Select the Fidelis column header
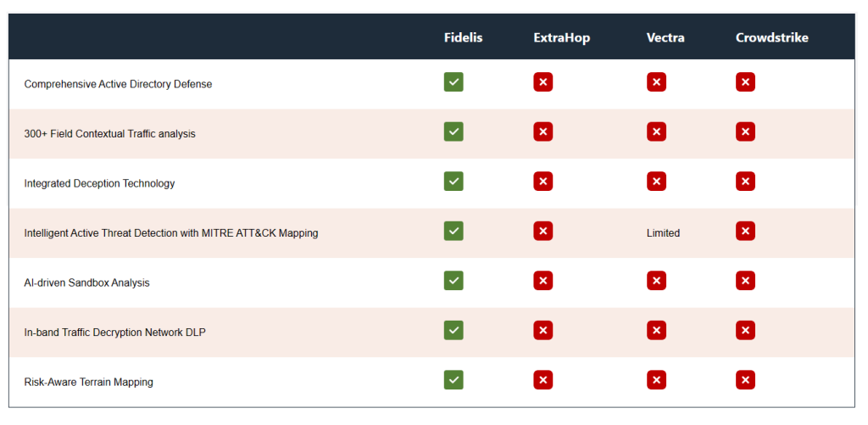Screen dimensions: 868x425 point(463,37)
